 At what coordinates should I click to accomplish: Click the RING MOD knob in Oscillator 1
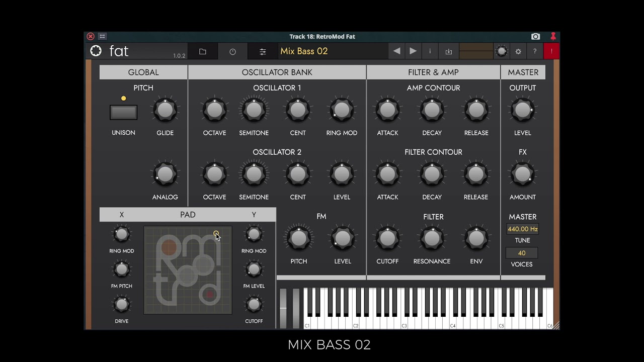pyautogui.click(x=342, y=110)
